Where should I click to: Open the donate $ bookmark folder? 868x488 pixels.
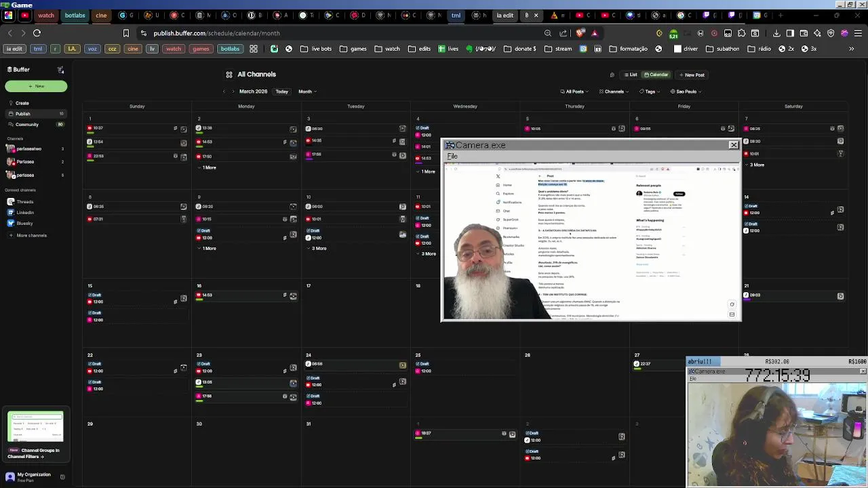click(x=520, y=49)
